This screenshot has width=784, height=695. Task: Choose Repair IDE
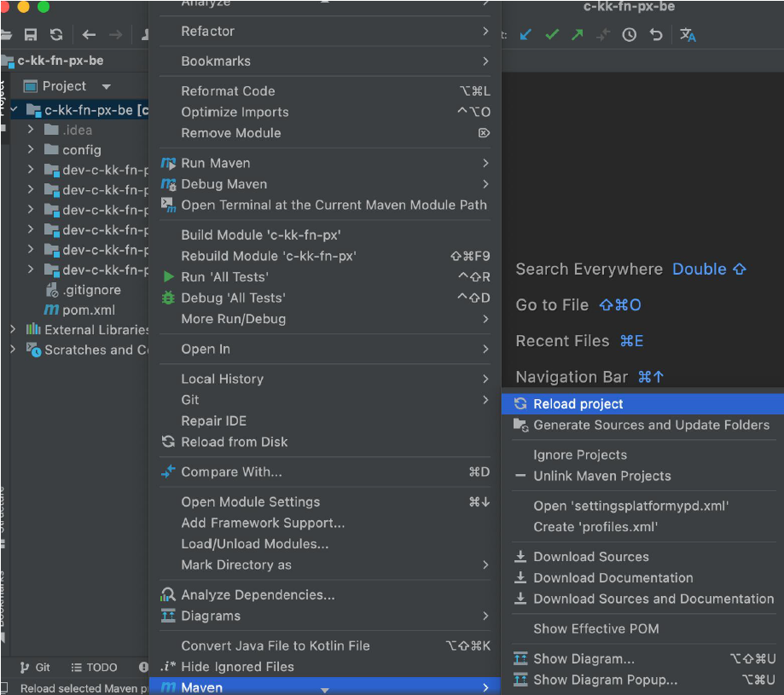tap(325, 420)
